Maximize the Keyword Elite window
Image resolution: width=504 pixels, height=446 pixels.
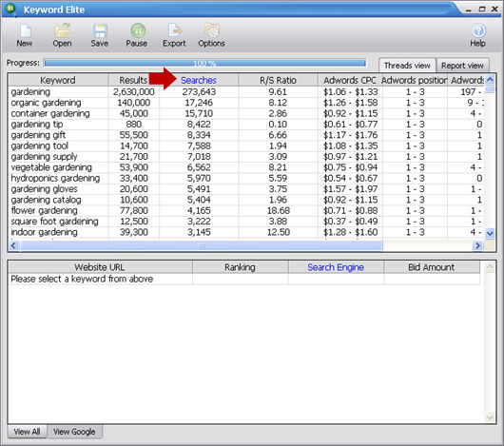pyautogui.click(x=482, y=9)
